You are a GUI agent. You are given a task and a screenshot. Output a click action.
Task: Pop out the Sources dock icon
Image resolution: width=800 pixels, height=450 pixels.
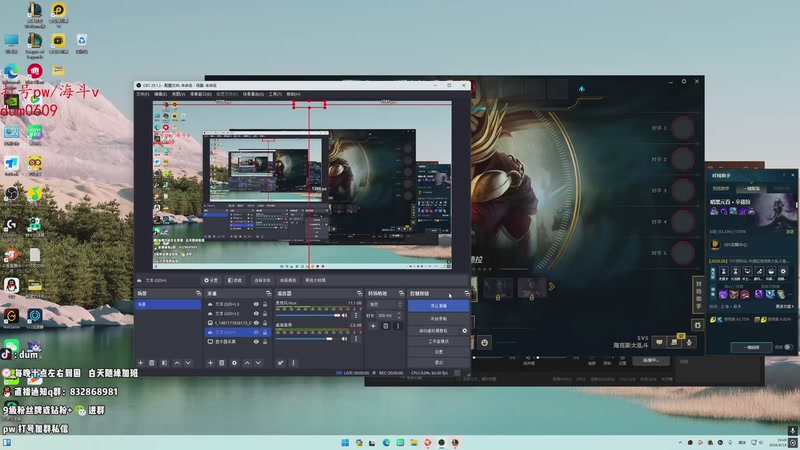point(268,293)
